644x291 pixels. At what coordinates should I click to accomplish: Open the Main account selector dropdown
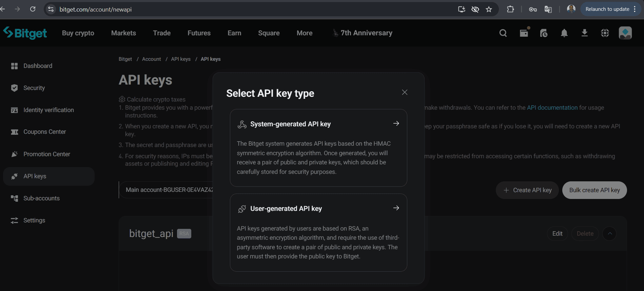pyautogui.click(x=166, y=190)
